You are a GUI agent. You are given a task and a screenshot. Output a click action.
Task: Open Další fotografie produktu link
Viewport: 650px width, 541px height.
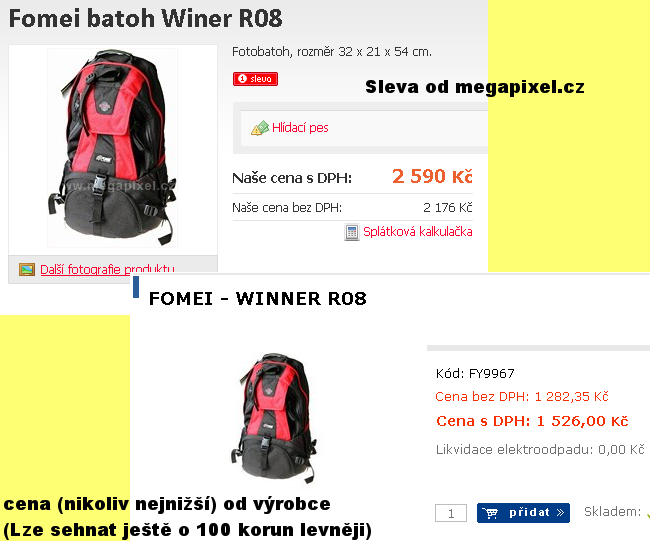pos(107,270)
